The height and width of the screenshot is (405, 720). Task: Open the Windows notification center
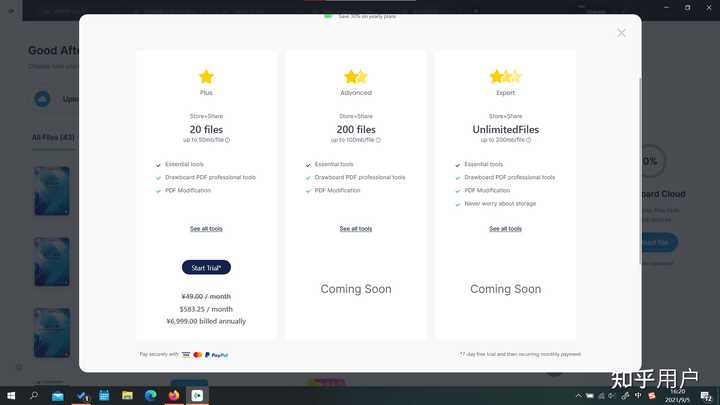click(706, 396)
